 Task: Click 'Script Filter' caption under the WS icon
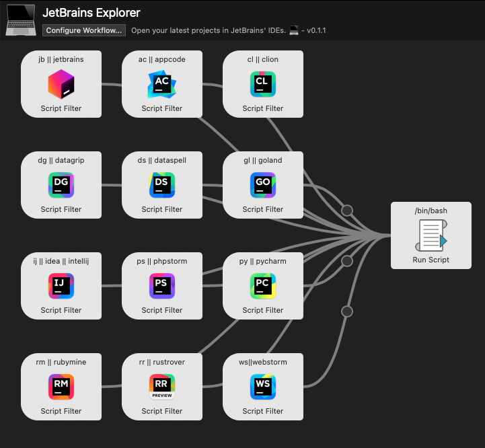click(x=262, y=411)
